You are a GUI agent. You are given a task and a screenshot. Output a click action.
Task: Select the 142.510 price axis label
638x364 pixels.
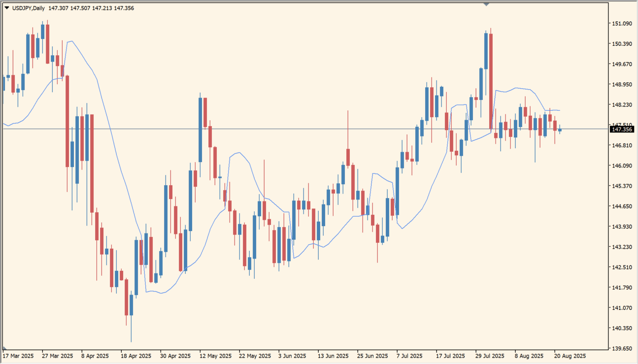(622, 267)
